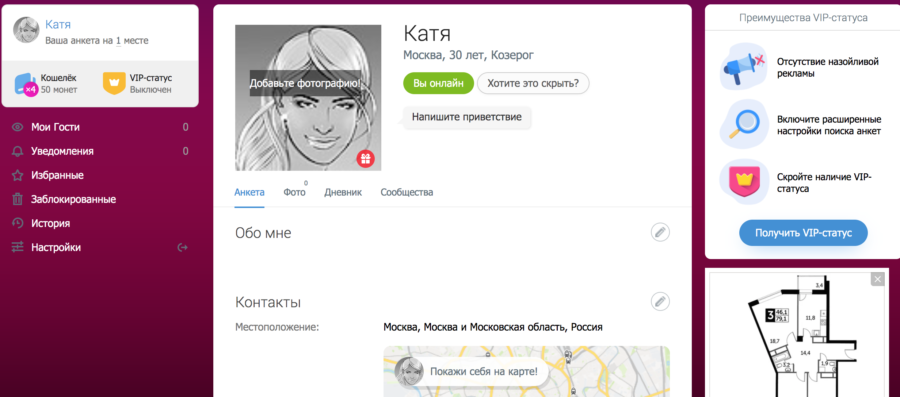Switch to the Дневник tab
The width and height of the screenshot is (900, 397).
coord(343,192)
